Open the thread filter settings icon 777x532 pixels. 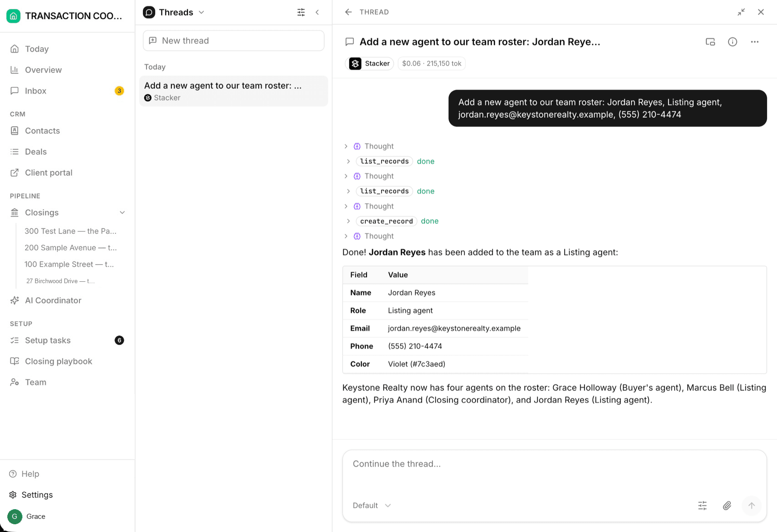tap(301, 12)
